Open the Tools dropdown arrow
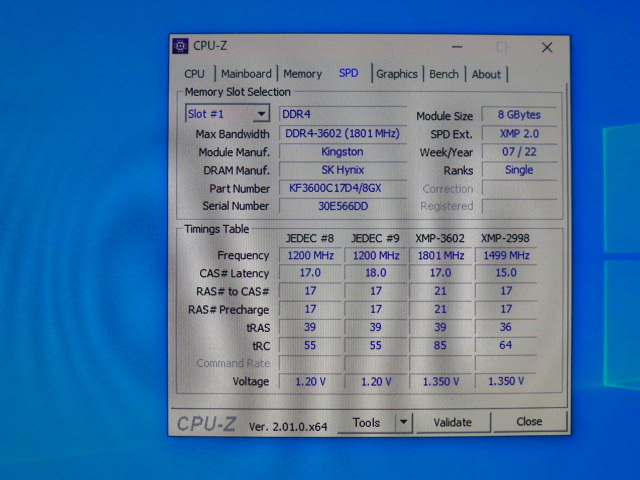Viewport: 640px width, 480px height. click(x=403, y=422)
